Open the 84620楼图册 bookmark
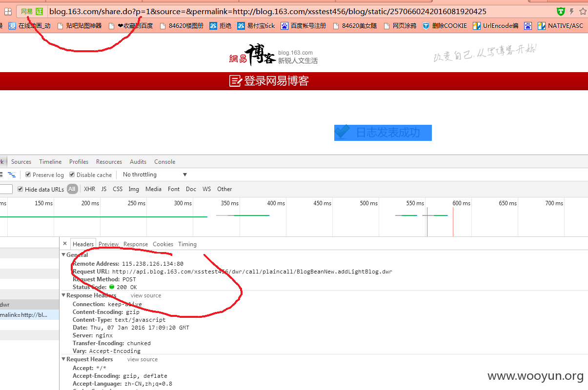 click(182, 26)
